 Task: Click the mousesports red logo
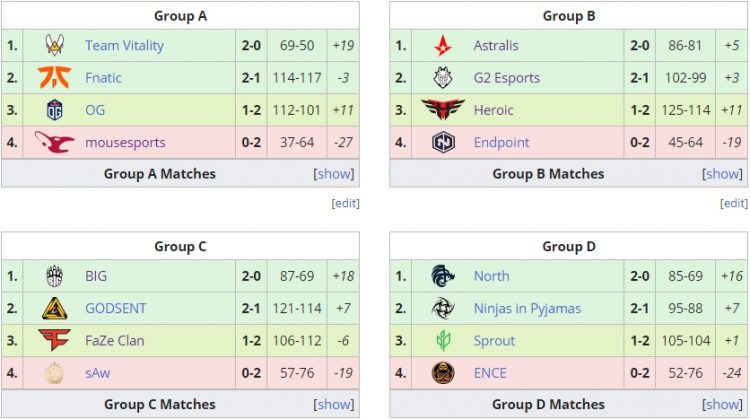point(55,142)
